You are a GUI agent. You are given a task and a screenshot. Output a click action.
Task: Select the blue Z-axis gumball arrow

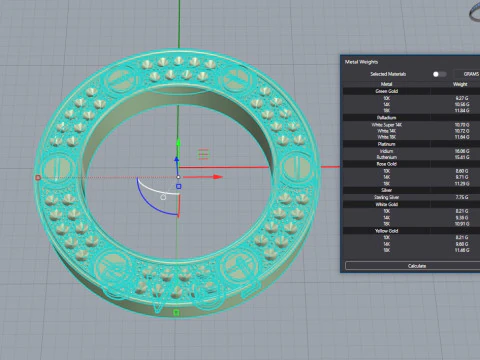click(177, 159)
